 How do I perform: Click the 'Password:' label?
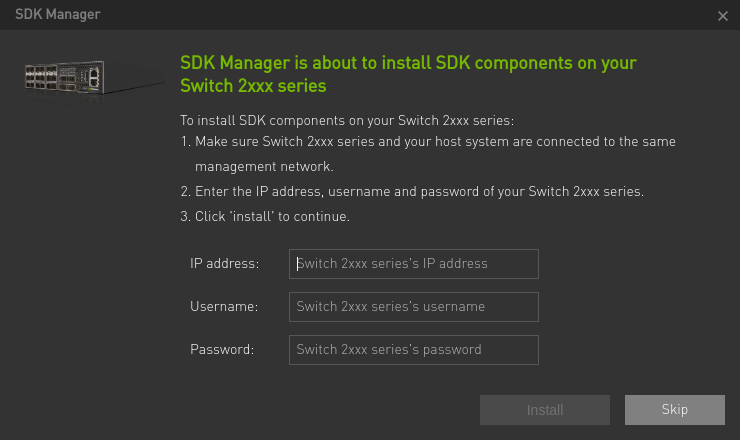[222, 350]
